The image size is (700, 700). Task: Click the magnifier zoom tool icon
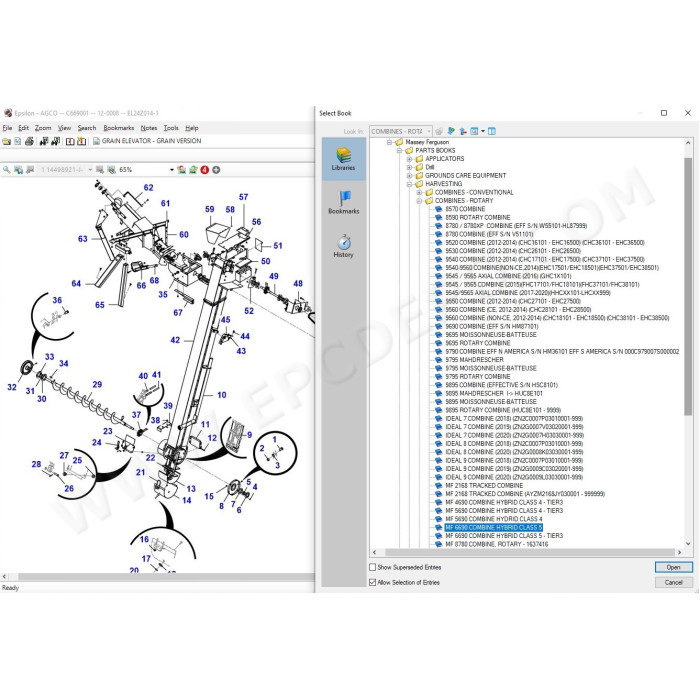click(7, 170)
